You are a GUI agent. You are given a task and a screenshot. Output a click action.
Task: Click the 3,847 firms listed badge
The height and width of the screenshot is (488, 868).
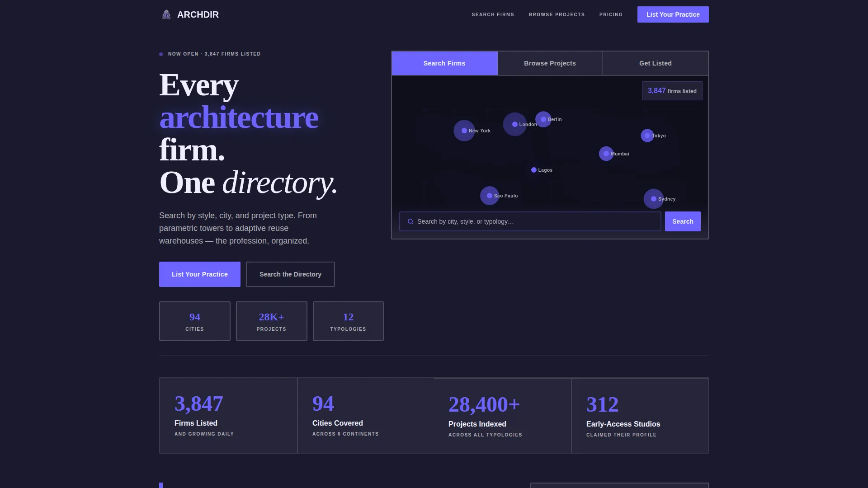click(672, 91)
